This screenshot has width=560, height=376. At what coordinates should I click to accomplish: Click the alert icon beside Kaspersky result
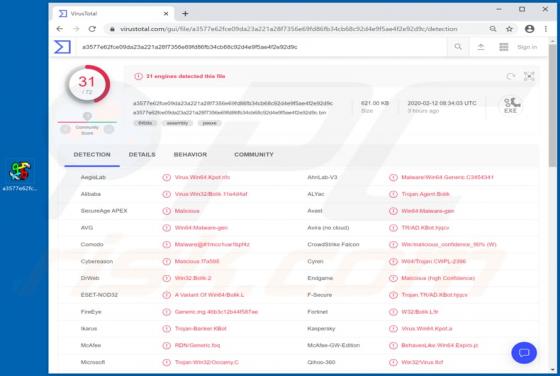click(393, 329)
